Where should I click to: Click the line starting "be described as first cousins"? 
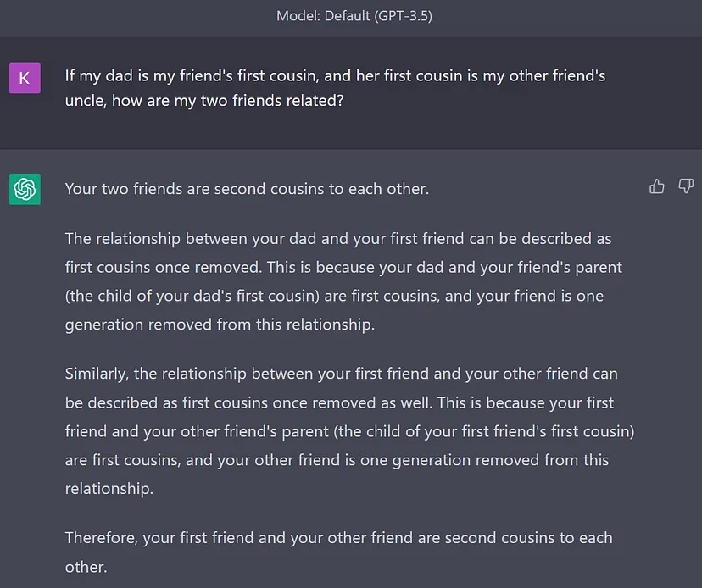[339, 402]
